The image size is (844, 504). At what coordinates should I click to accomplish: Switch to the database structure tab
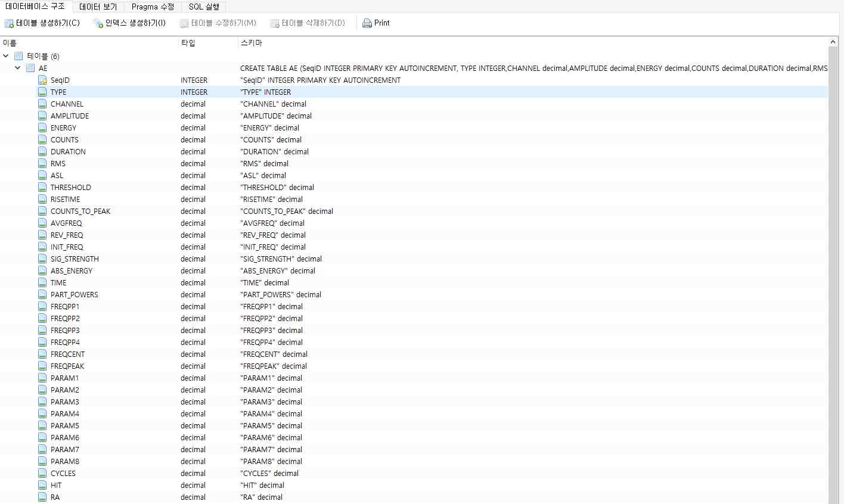[x=35, y=7]
